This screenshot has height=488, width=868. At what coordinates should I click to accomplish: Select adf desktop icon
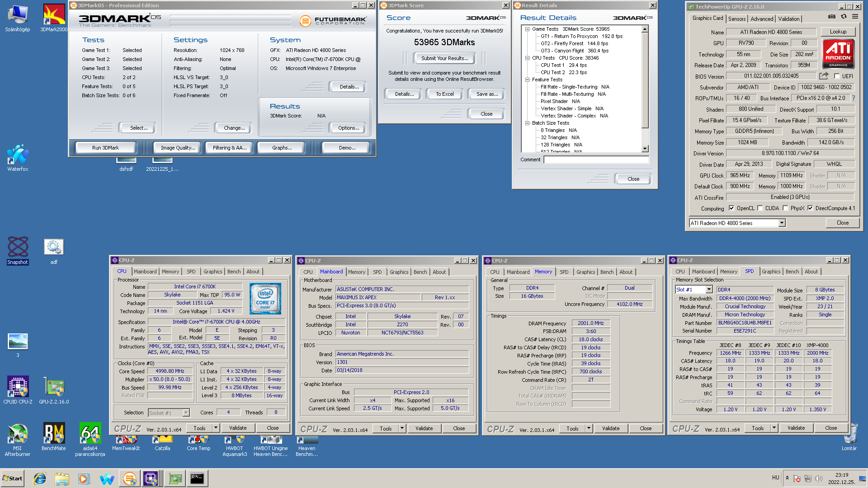click(54, 252)
